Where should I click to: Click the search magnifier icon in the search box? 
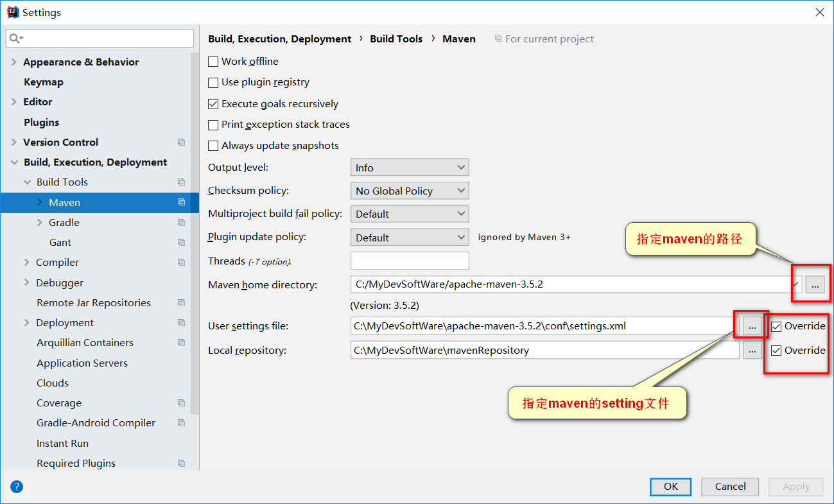[x=14, y=39]
